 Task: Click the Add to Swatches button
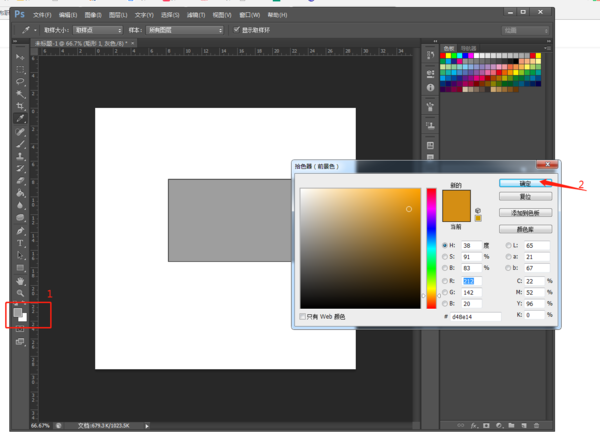click(x=525, y=213)
